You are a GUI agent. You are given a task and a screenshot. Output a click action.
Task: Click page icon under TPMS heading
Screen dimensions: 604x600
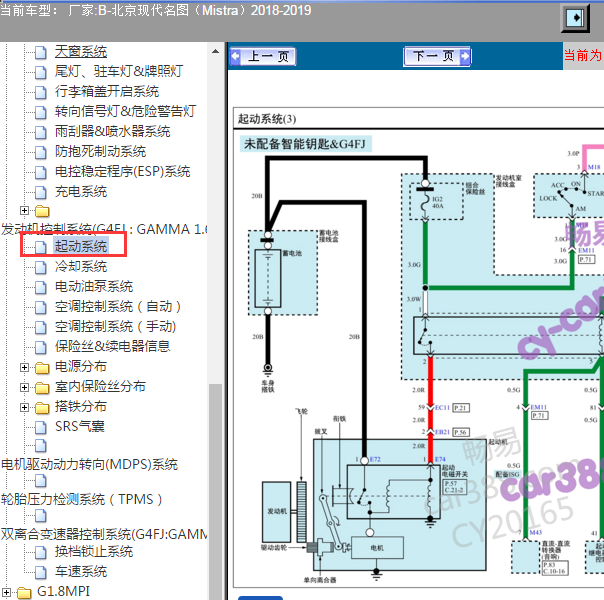[41, 515]
